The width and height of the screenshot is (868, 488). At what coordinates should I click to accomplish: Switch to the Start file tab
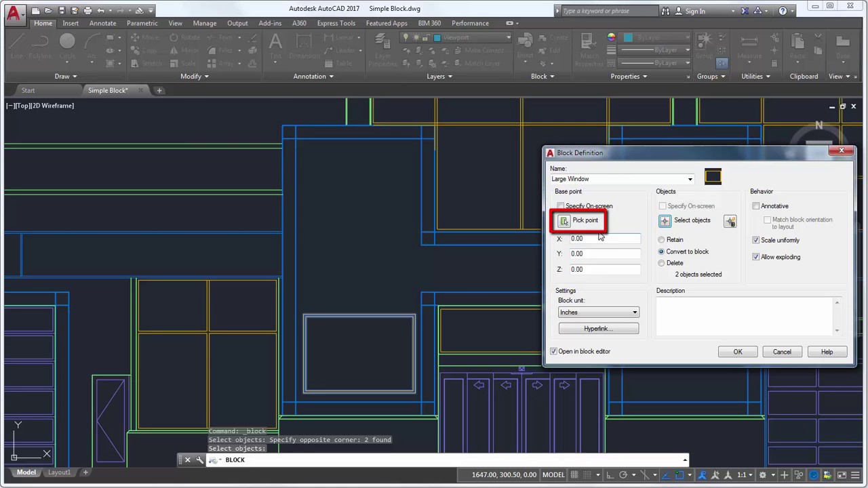[28, 90]
